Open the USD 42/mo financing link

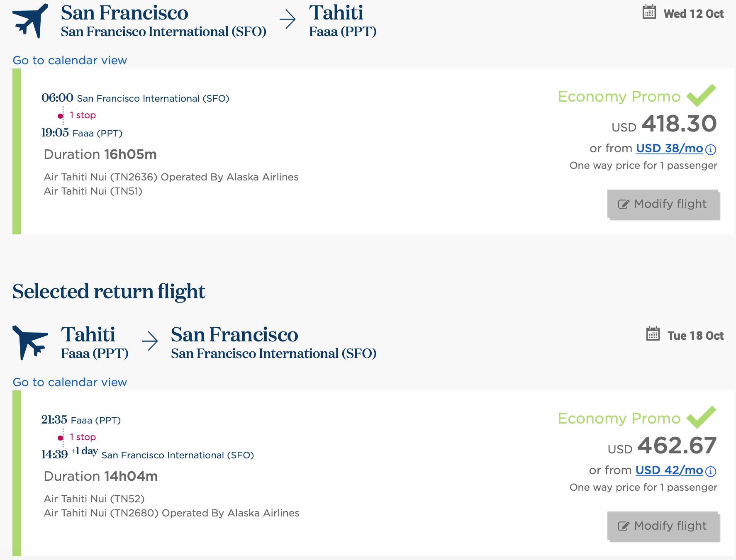click(x=669, y=470)
